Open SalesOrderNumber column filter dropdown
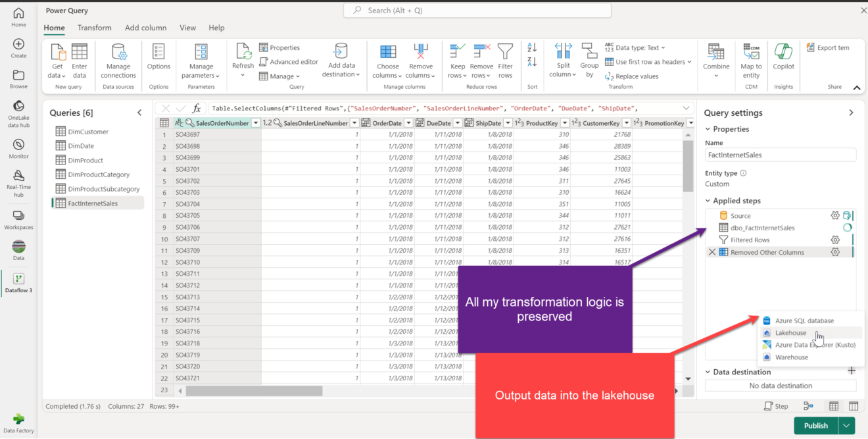The height and width of the screenshot is (439, 868). (x=255, y=123)
